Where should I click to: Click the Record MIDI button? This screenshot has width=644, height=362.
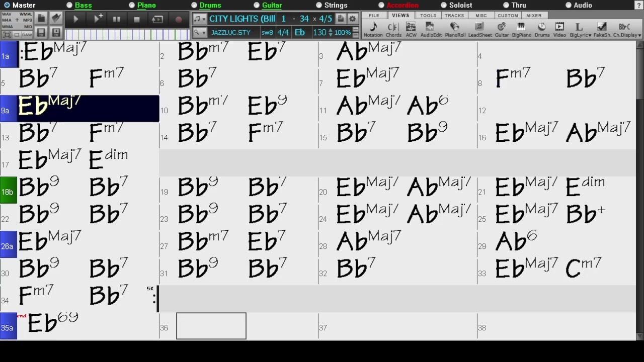[178, 19]
